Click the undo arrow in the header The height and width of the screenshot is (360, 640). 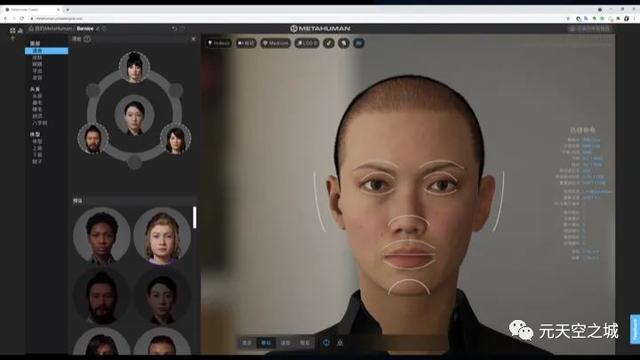tap(174, 29)
